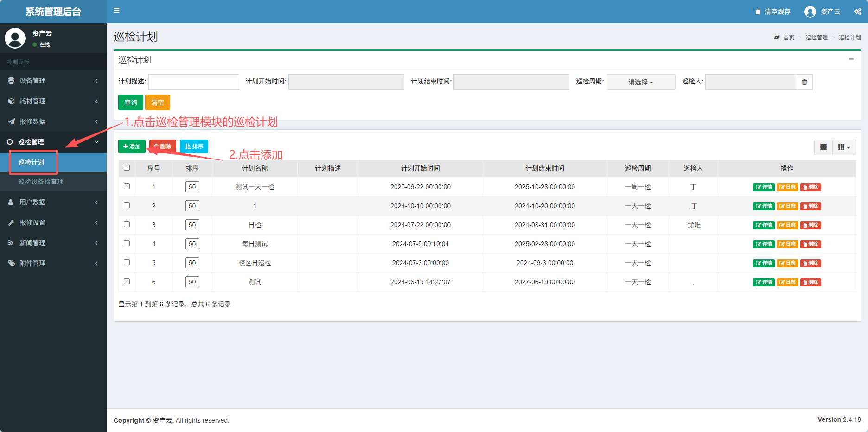Image resolution: width=868 pixels, height=432 pixels.
Task: Open the columns grid dropdown button
Action: coord(844,147)
